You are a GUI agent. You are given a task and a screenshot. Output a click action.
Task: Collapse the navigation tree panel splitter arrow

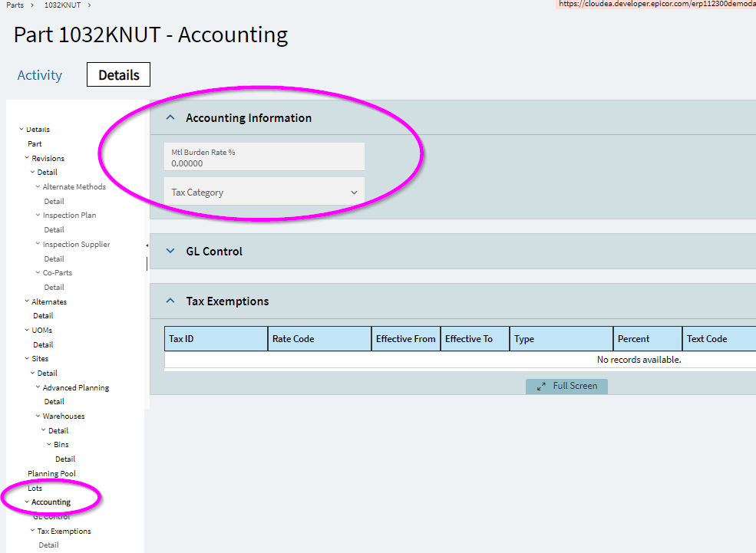147,245
